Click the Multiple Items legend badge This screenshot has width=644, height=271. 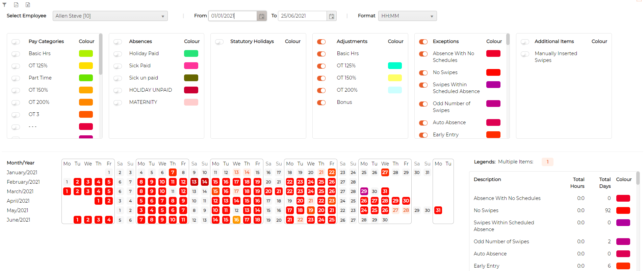(x=547, y=162)
